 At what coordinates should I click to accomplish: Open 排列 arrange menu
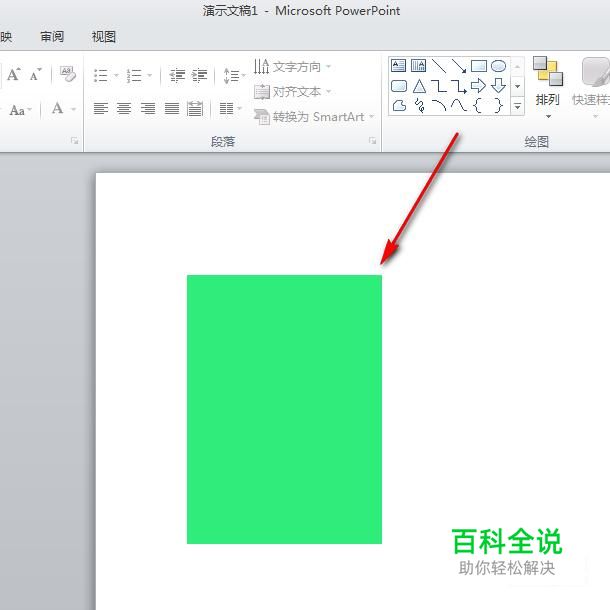[548, 87]
